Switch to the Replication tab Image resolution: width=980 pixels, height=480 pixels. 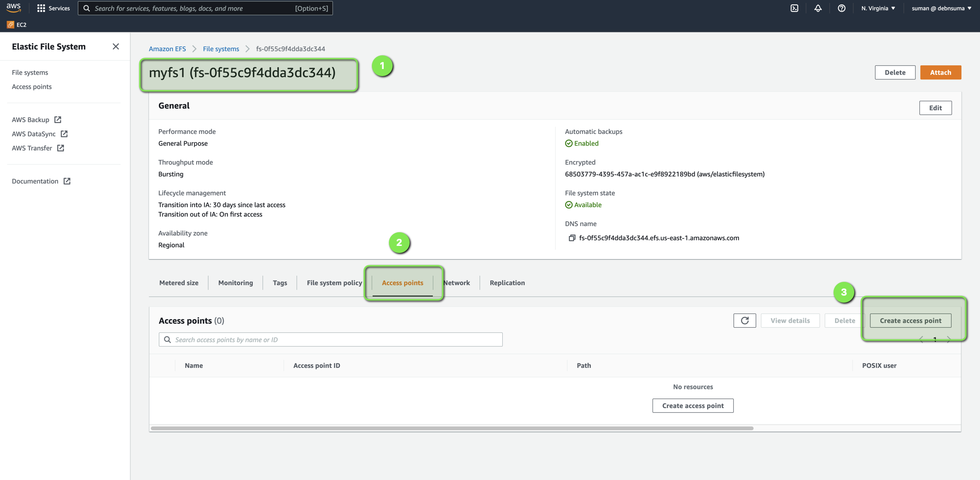click(x=507, y=283)
